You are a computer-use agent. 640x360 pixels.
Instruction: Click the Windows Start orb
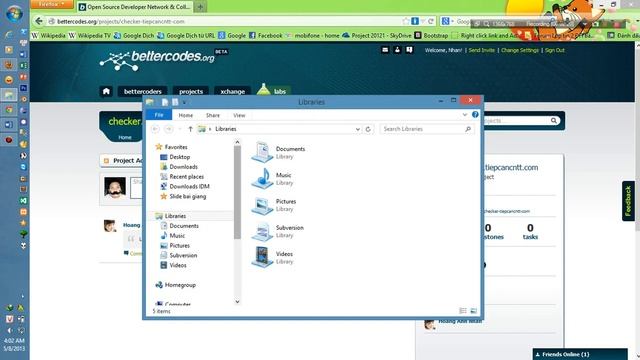point(14,13)
